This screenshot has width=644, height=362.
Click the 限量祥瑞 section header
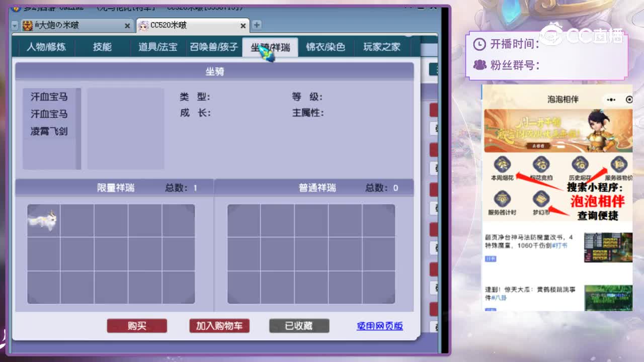pos(115,188)
